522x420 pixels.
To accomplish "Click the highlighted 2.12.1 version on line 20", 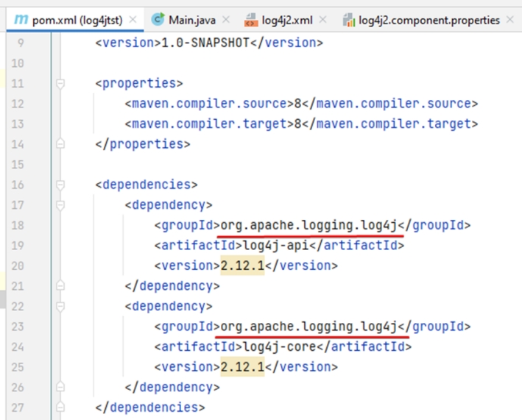I will (242, 266).
